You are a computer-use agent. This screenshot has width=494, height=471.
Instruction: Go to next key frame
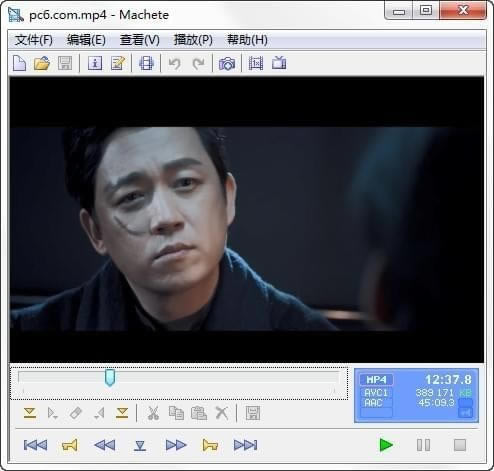[210, 445]
